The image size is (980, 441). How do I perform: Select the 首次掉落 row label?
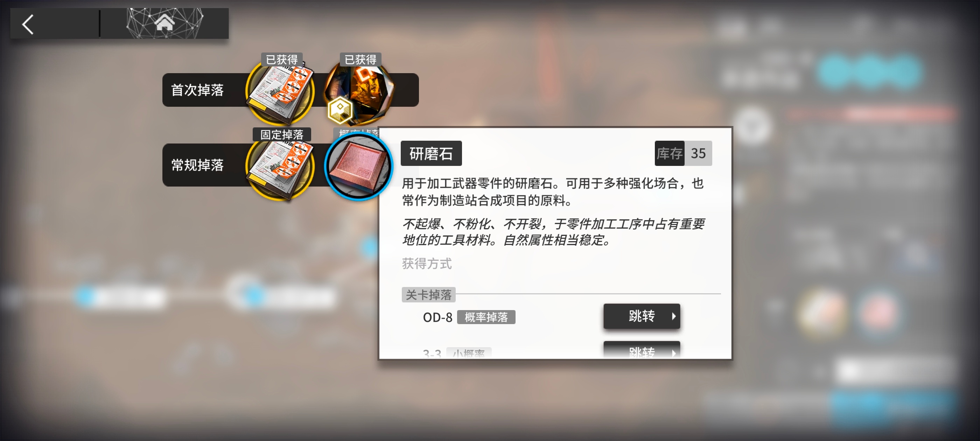click(x=197, y=90)
